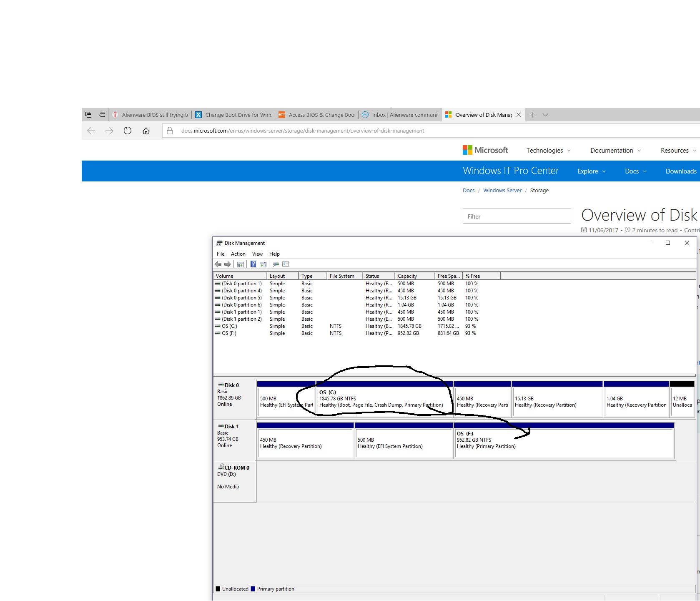Open the View menu in Disk Management
This screenshot has height=601, width=700.
tap(257, 254)
